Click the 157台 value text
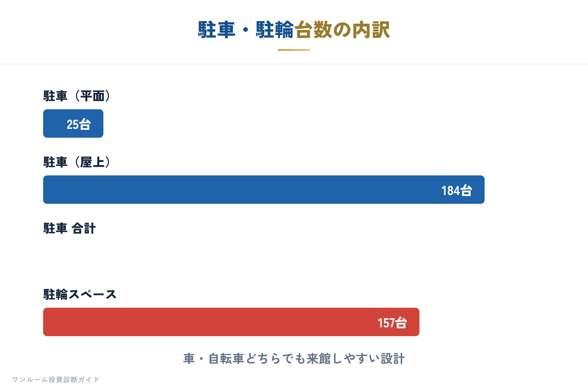 tap(392, 323)
